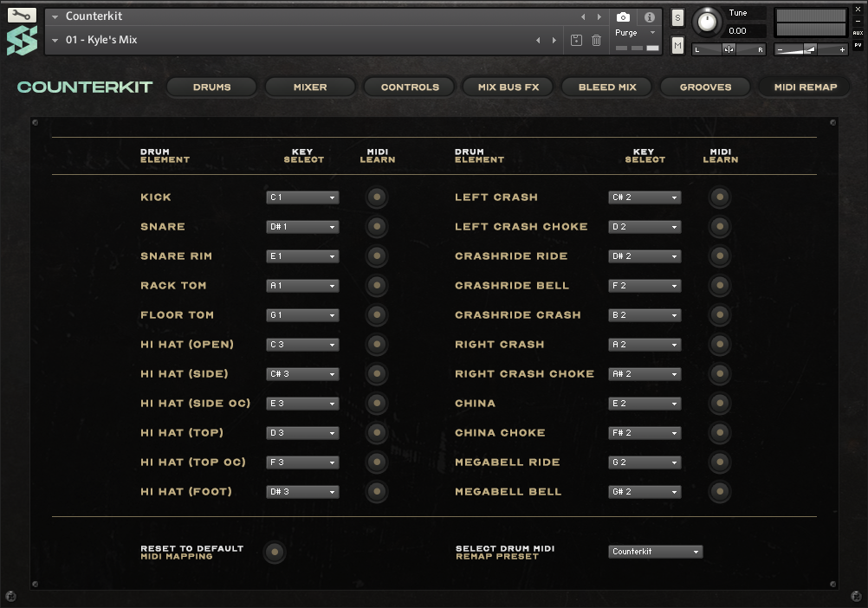
Task: Switch to the DRUMS tab
Action: point(211,87)
